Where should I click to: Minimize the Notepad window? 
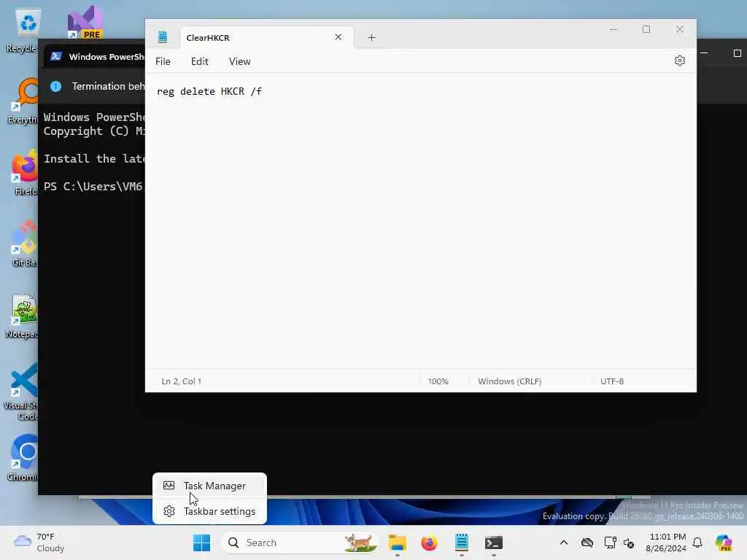pos(614,29)
